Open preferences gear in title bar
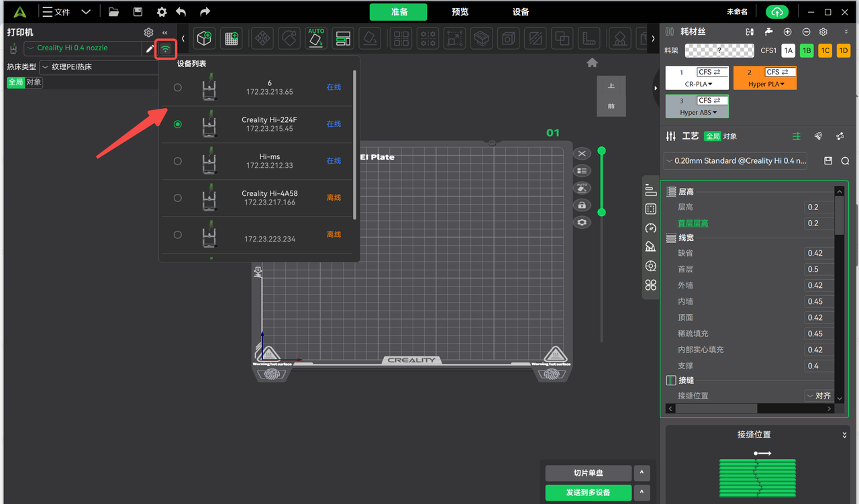The width and height of the screenshot is (859, 504). click(x=162, y=12)
